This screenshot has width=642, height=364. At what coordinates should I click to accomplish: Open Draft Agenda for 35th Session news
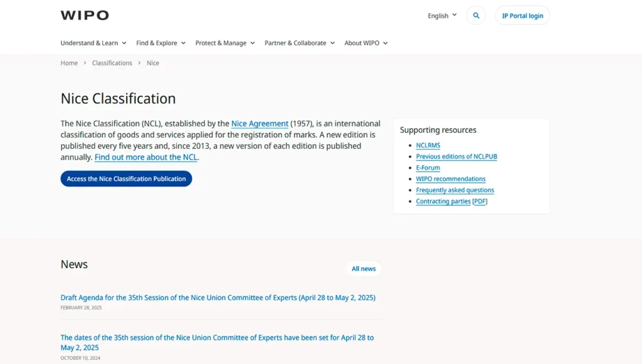pos(218,298)
